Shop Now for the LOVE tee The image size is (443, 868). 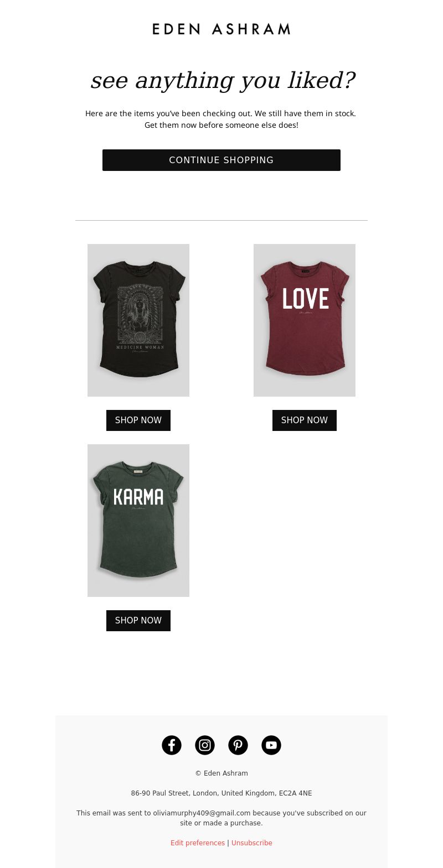[x=305, y=420]
